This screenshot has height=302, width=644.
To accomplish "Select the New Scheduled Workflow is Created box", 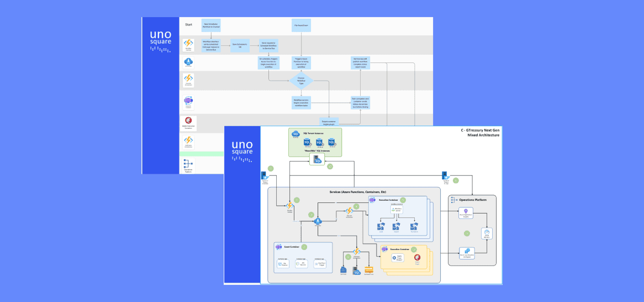I will point(212,24).
